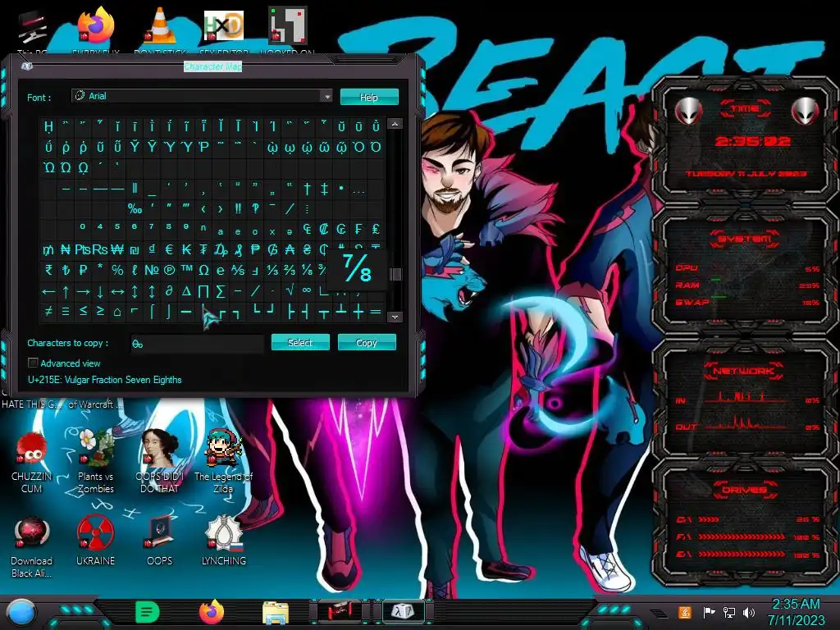Select the house ⌂ character
840x630 pixels.
pos(117,311)
